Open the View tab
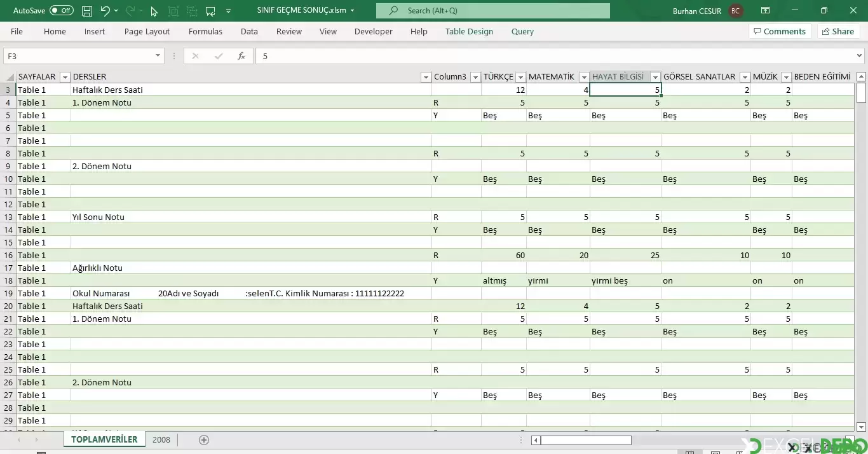The height and width of the screenshot is (454, 868). pos(328,31)
